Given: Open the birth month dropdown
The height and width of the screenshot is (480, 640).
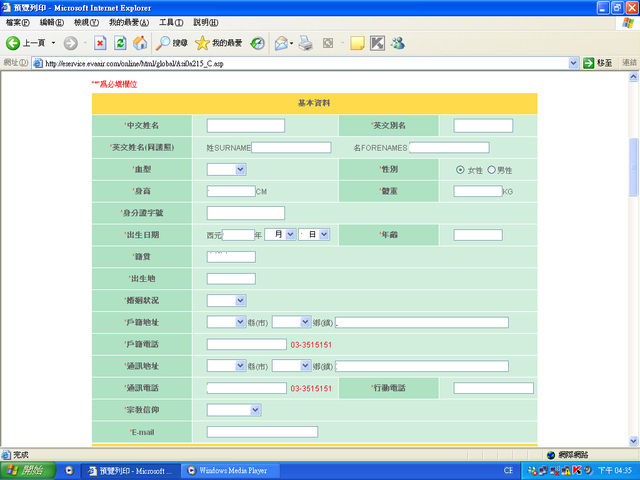Looking at the screenshot, I should click(x=280, y=234).
